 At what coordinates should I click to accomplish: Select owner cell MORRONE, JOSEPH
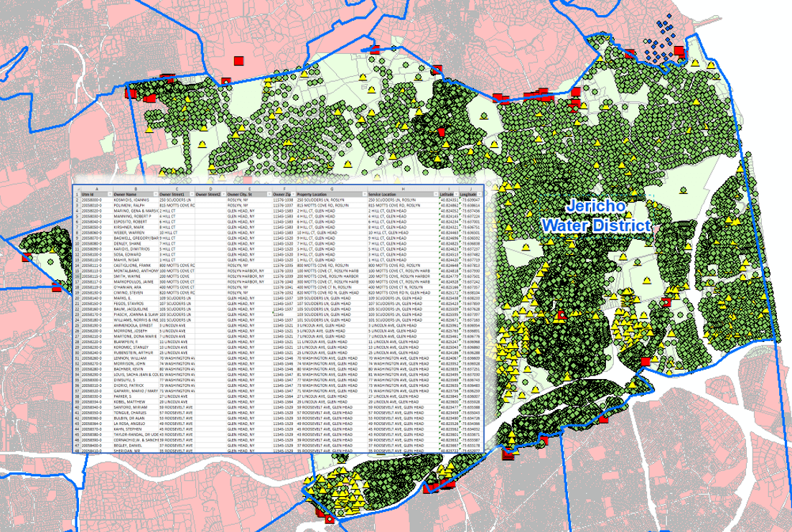(136, 331)
